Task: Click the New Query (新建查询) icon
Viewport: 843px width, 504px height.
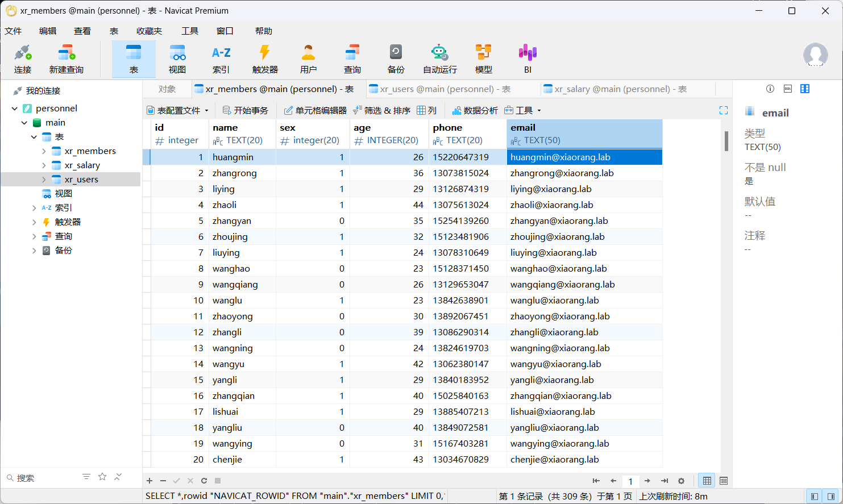Action: click(67, 59)
